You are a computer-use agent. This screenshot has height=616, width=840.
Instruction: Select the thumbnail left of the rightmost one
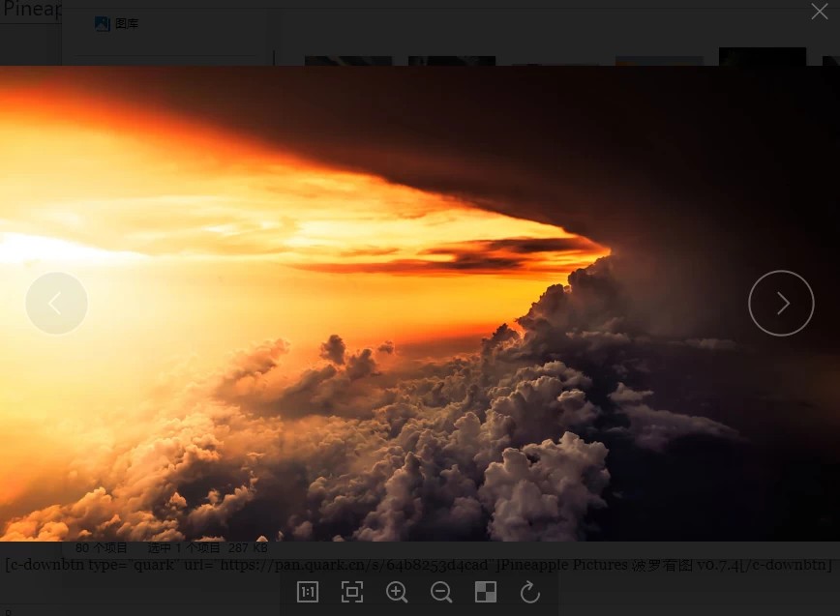pyautogui.click(x=659, y=60)
